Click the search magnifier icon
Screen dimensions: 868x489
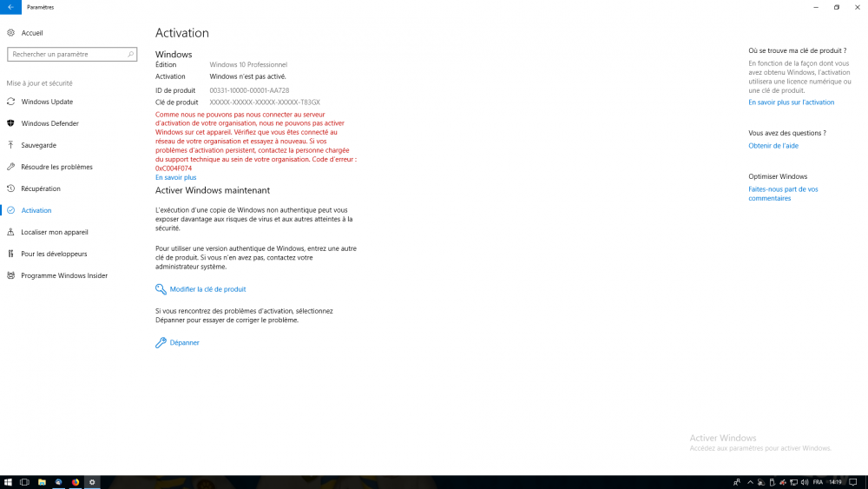click(x=131, y=54)
